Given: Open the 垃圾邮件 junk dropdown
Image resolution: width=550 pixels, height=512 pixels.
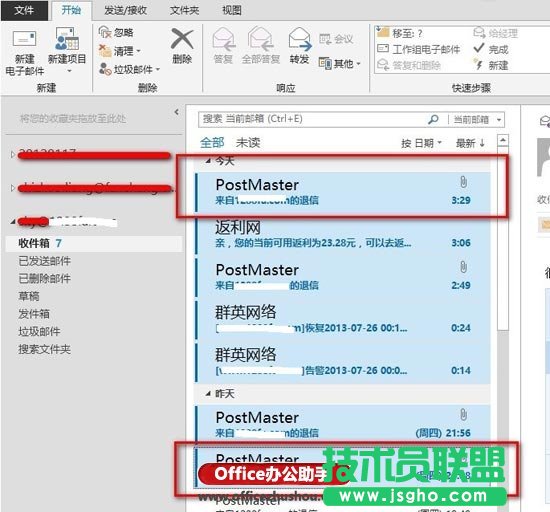Looking at the screenshot, I should coord(129,69).
